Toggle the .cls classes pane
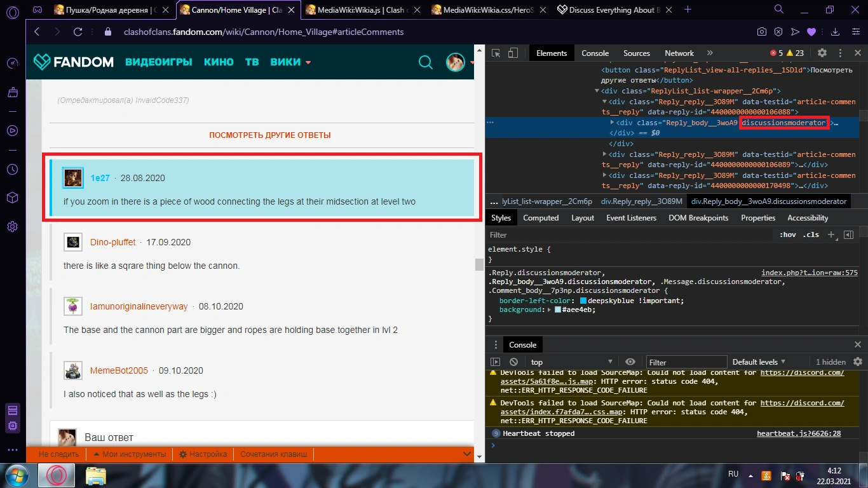The image size is (868, 488). pyautogui.click(x=811, y=235)
